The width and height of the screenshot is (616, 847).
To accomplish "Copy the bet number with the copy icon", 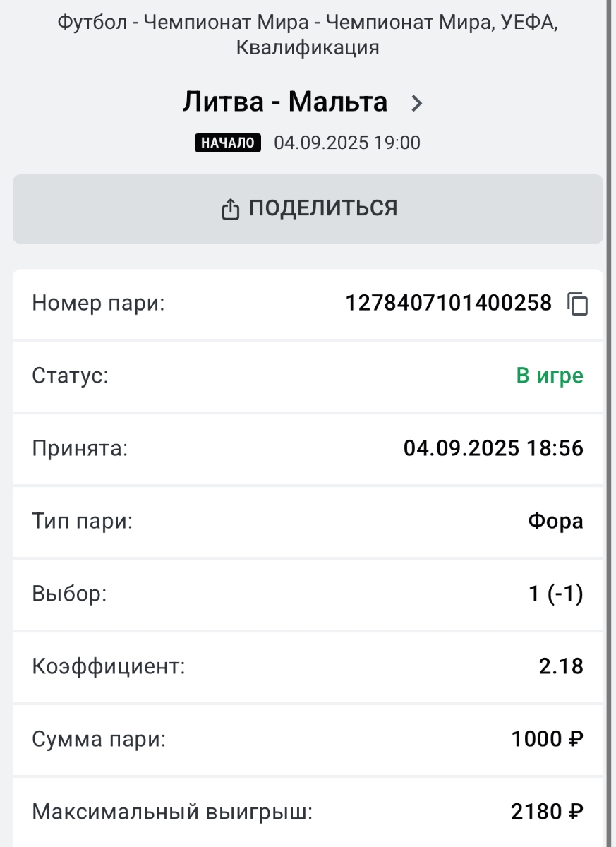I will click(577, 304).
